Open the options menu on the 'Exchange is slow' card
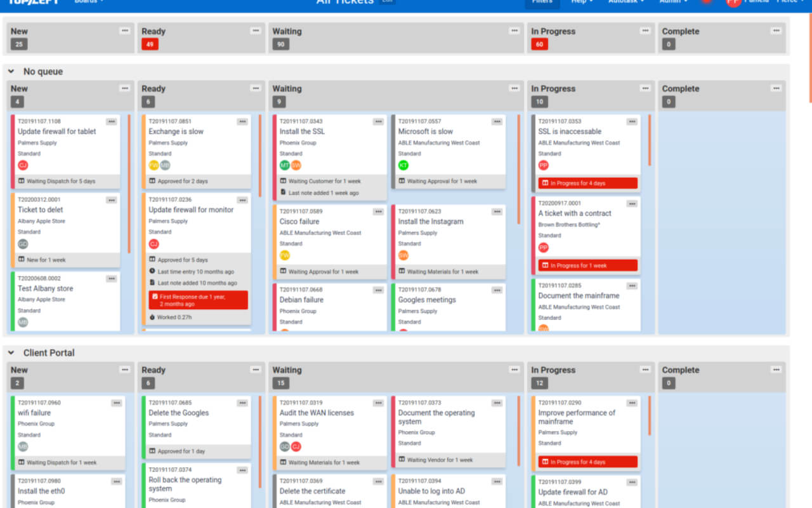 pyautogui.click(x=242, y=121)
